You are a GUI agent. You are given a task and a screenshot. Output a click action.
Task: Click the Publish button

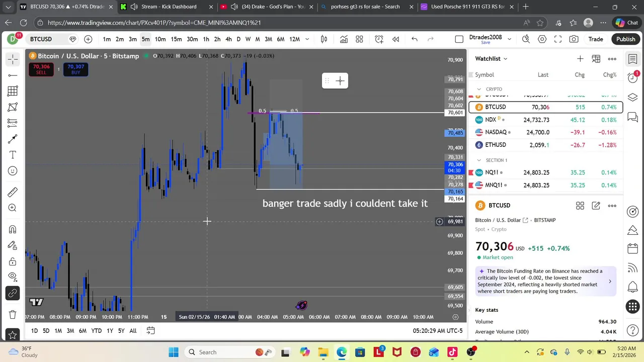click(x=626, y=39)
